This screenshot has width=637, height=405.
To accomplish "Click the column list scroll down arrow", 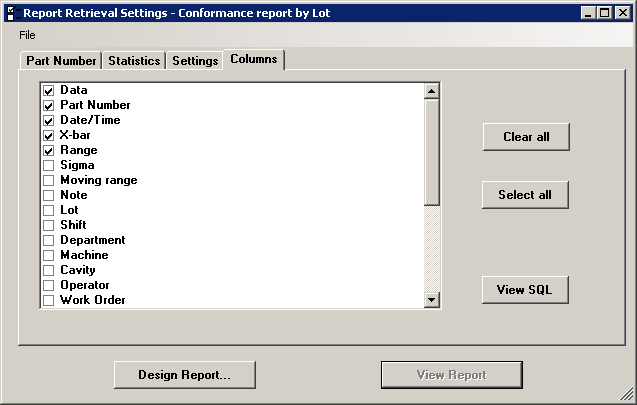I will (x=432, y=300).
